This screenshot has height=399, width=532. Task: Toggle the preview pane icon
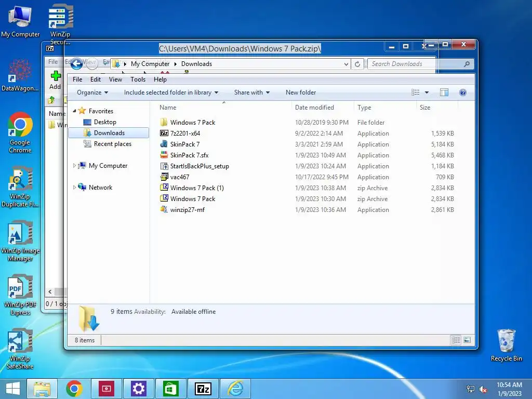point(444,92)
